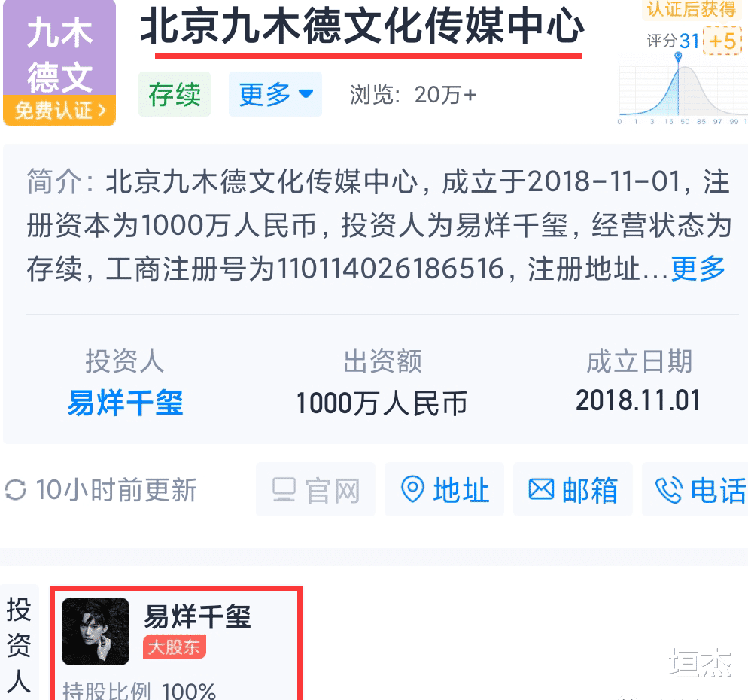Open the 更多 link in company intro

pyautogui.click(x=698, y=269)
